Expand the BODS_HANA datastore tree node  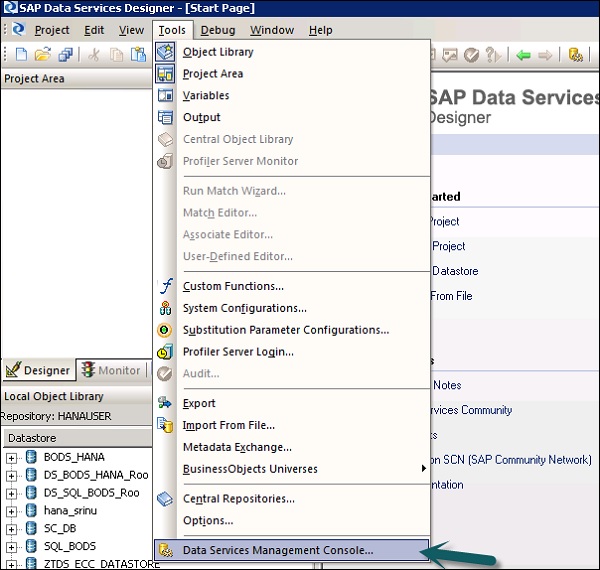click(12, 458)
